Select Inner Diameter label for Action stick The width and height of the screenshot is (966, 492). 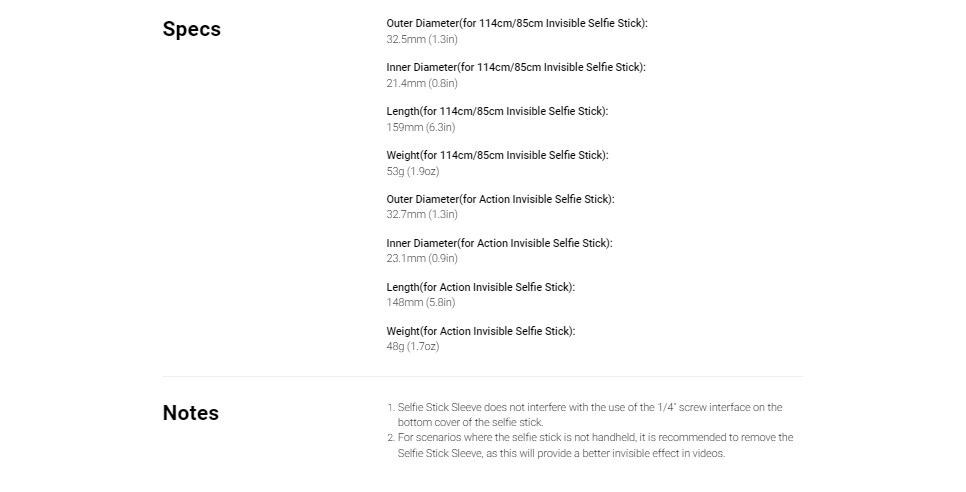tap(500, 243)
